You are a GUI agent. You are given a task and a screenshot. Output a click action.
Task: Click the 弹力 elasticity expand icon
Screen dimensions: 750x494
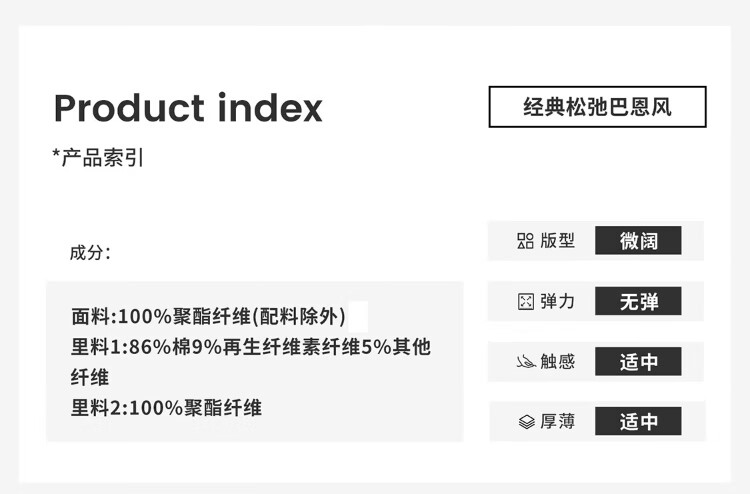tap(526, 301)
